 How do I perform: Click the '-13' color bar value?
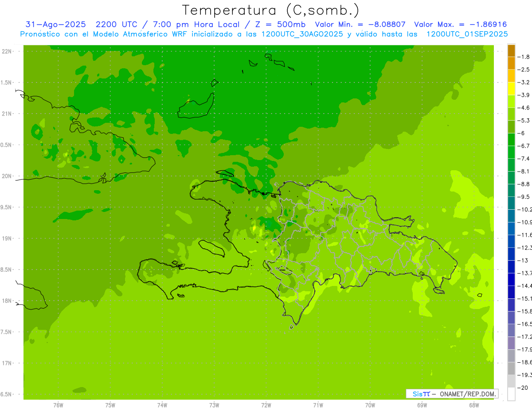tap(523, 260)
